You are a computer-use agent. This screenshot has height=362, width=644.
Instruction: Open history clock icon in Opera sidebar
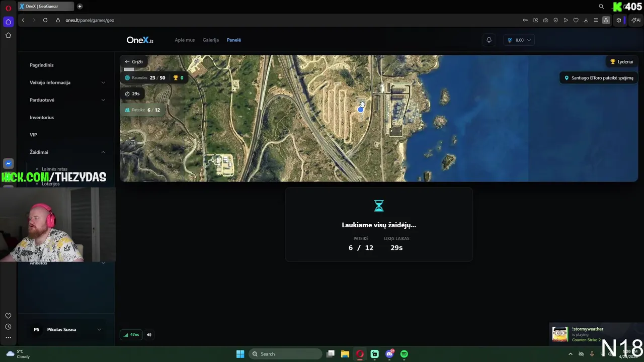coord(8,327)
